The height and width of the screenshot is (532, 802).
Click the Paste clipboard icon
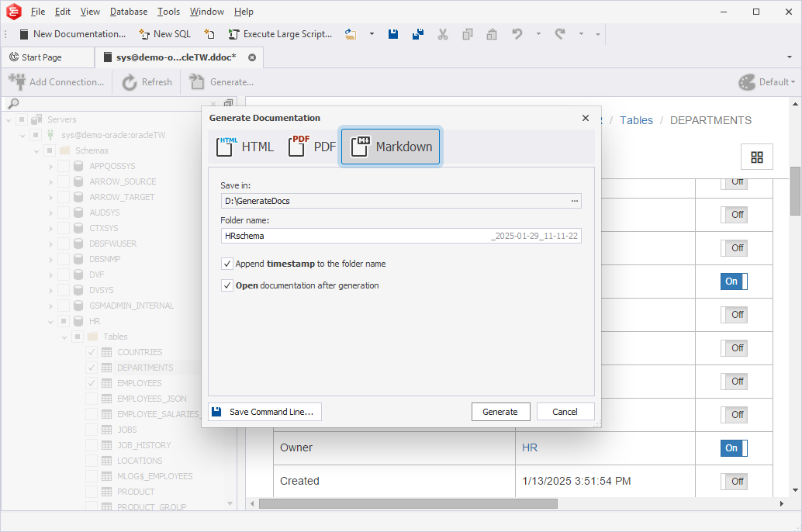(x=492, y=34)
